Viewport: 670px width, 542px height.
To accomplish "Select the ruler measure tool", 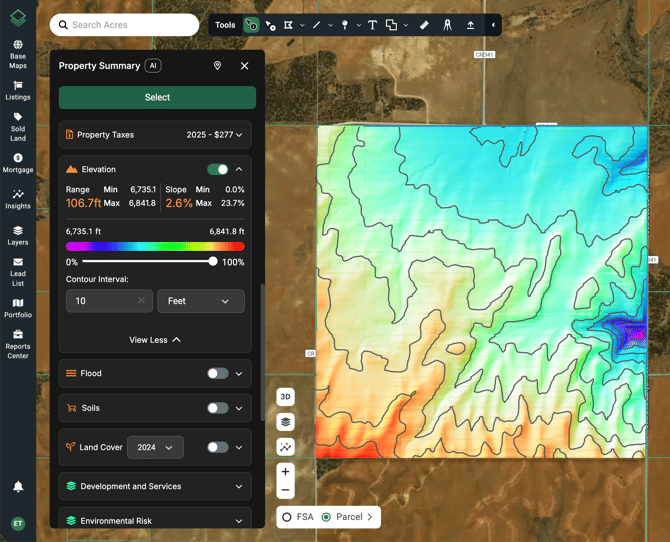I will (x=424, y=25).
